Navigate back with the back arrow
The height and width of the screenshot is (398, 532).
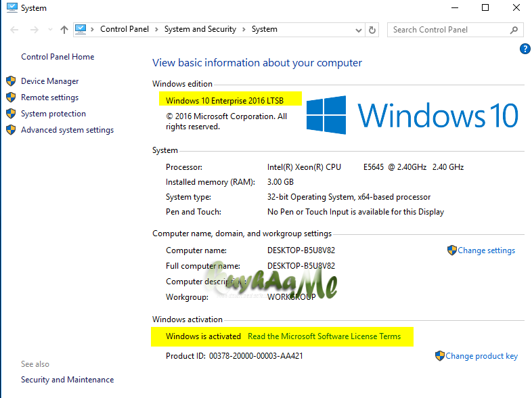tap(14, 30)
